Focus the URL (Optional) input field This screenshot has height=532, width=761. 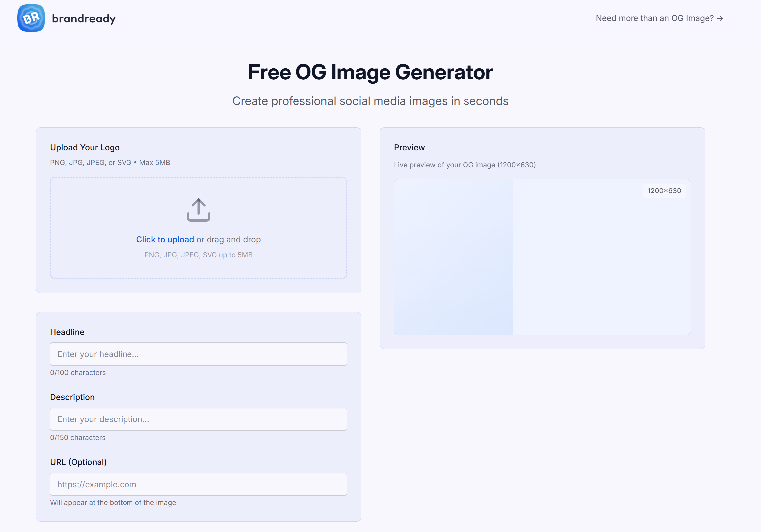point(198,484)
